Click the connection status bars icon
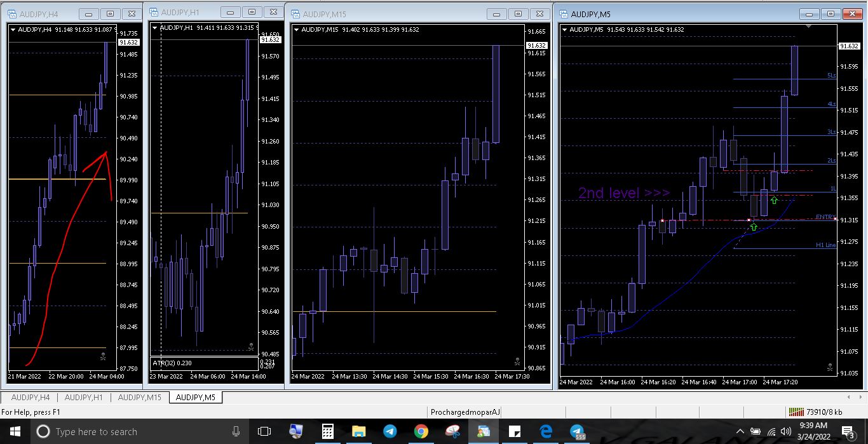 click(x=796, y=412)
